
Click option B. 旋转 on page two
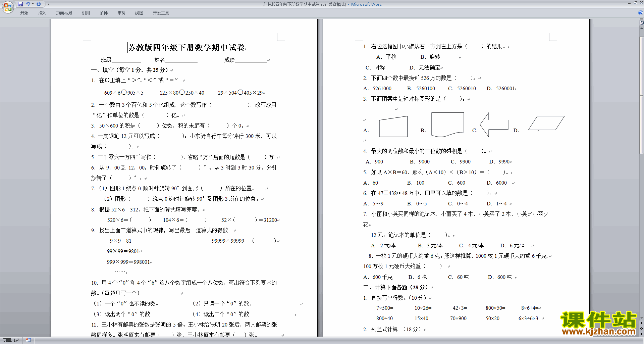point(430,57)
